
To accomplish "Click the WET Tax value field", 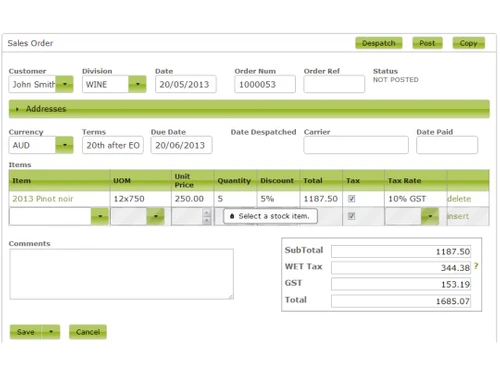I will click(401, 268).
